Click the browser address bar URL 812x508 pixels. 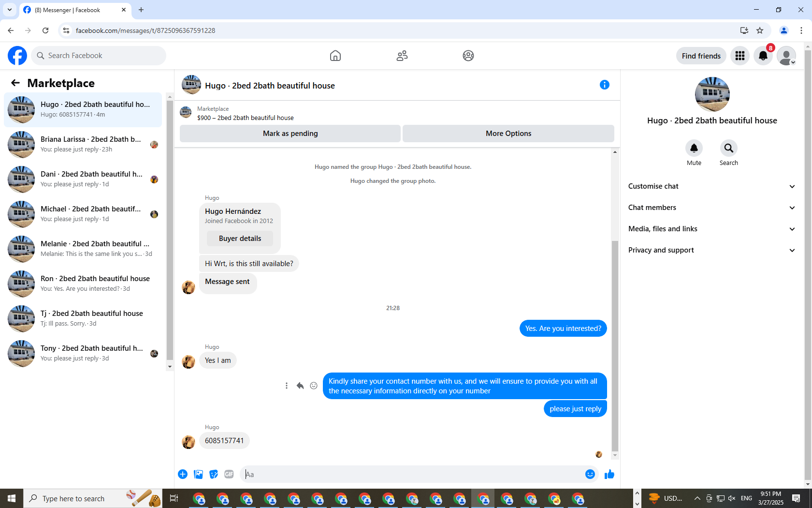pos(145,30)
